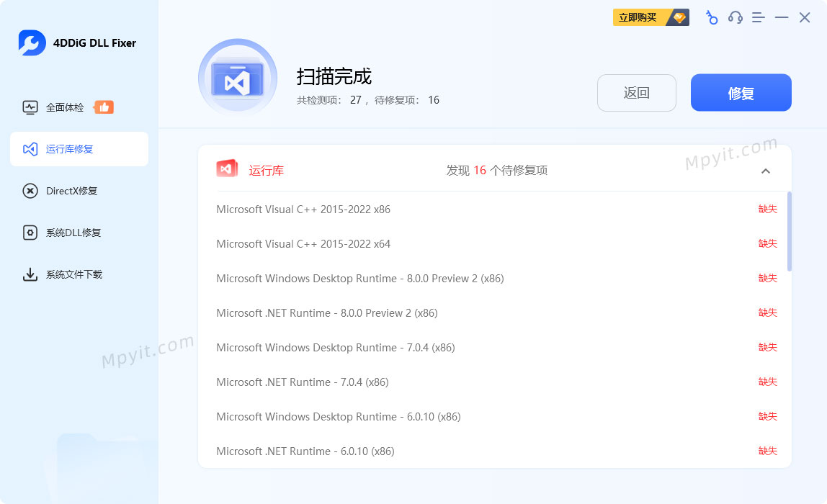
Task: Click 缺失 status for .NET Runtime 6.0.10
Action: (x=767, y=451)
